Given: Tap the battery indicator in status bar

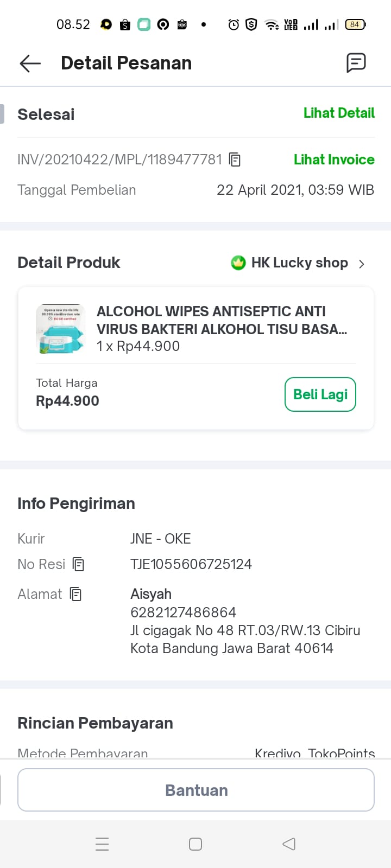Looking at the screenshot, I should (x=355, y=24).
